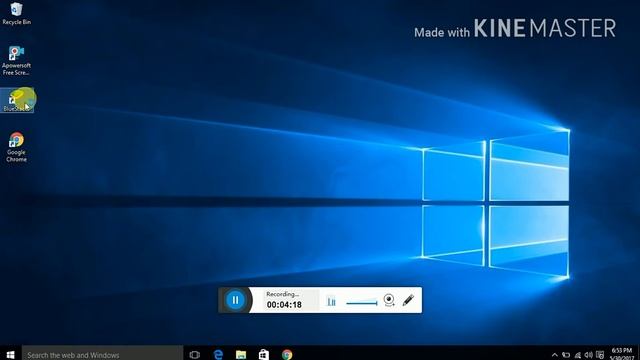Screen dimensions: 640x360
Task: Select the Google Chrome desktop shortcut
Action: click(x=16, y=147)
